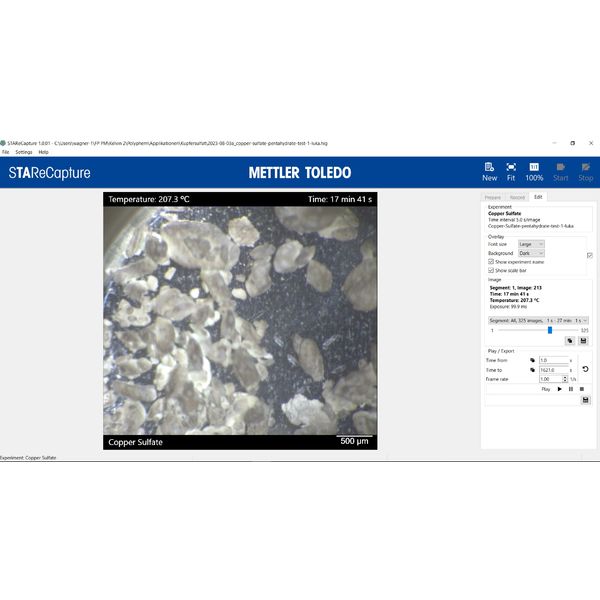Screen dimensions: 600x600
Task: Minimize the STAReCapture window
Action: (554, 143)
